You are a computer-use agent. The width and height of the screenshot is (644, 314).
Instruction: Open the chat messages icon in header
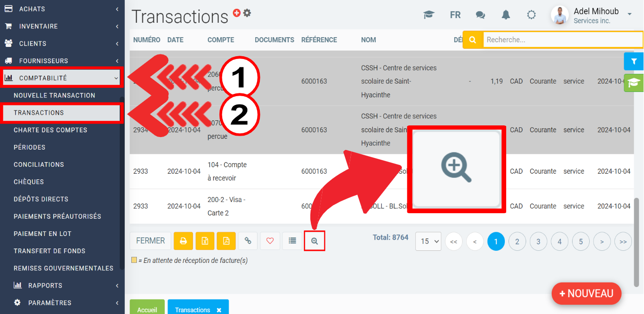(x=480, y=15)
